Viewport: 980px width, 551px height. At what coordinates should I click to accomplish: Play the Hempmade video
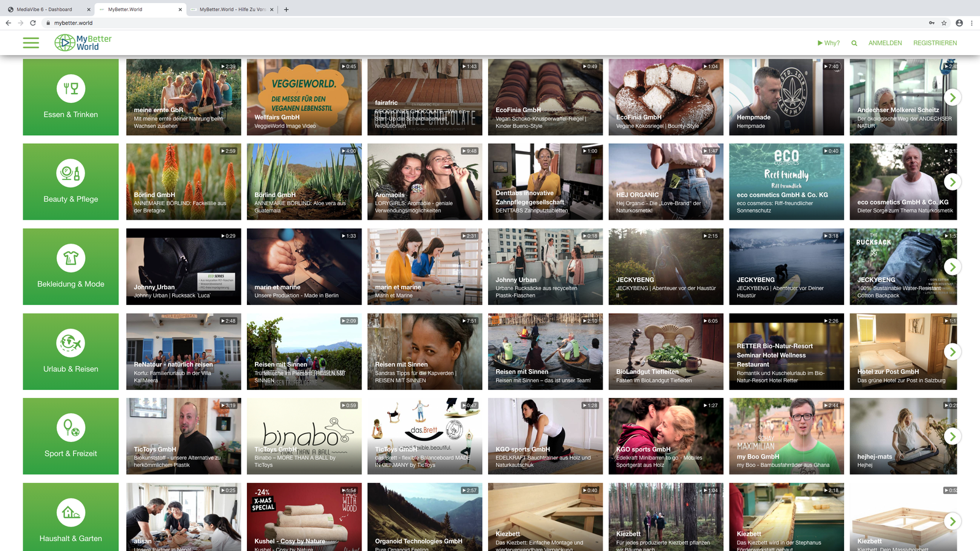[x=786, y=97]
